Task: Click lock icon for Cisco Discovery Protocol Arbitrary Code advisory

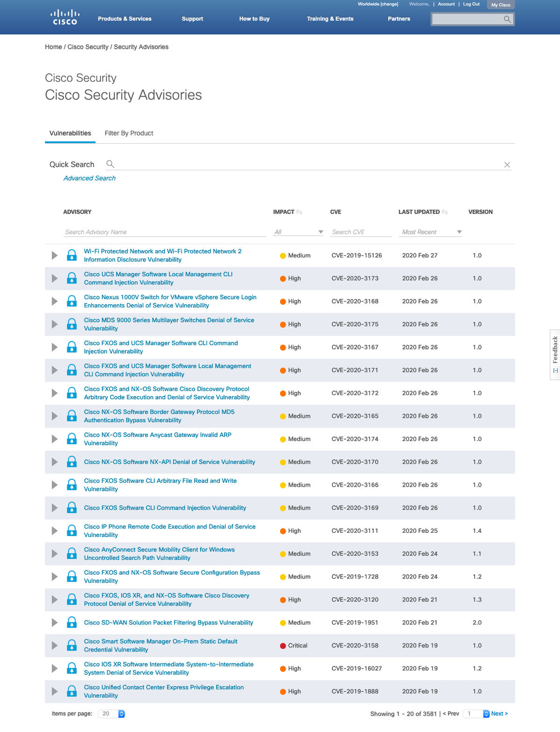Action: click(72, 393)
